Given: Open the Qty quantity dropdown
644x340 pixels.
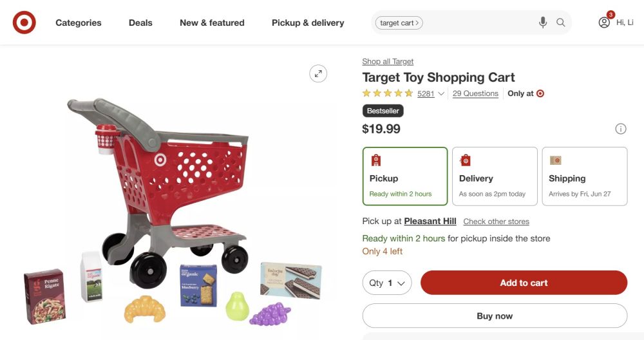Looking at the screenshot, I should 387,283.
